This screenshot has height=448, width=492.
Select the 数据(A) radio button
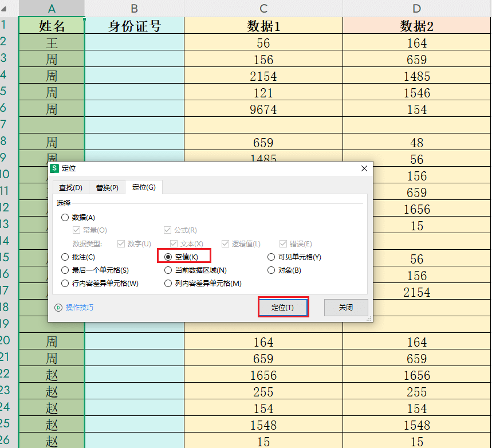[x=65, y=217]
